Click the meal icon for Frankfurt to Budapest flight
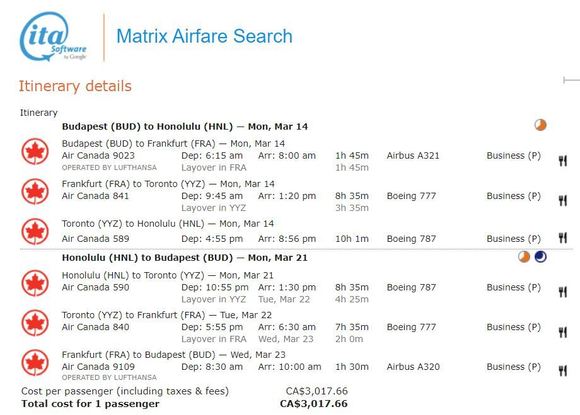 [563, 370]
